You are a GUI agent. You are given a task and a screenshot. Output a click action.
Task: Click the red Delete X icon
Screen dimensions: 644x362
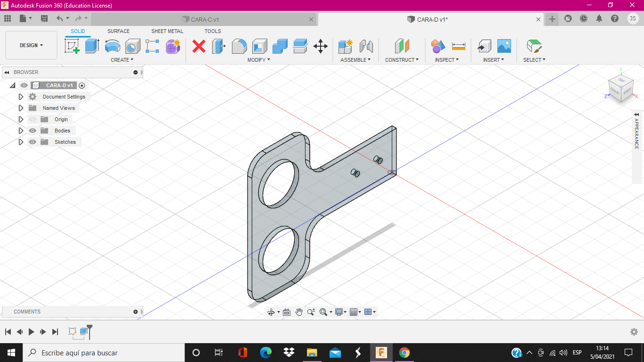click(x=199, y=46)
